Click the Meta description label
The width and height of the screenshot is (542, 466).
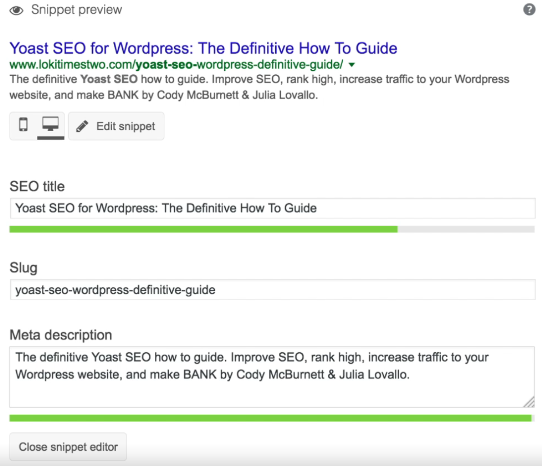click(61, 335)
